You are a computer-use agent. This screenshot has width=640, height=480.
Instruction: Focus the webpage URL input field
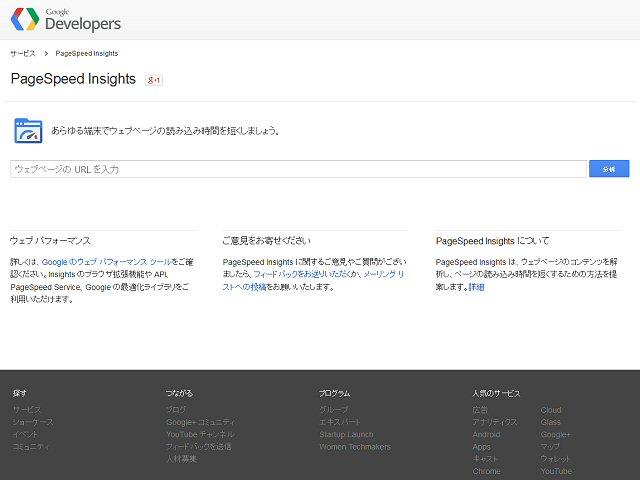[298, 169]
